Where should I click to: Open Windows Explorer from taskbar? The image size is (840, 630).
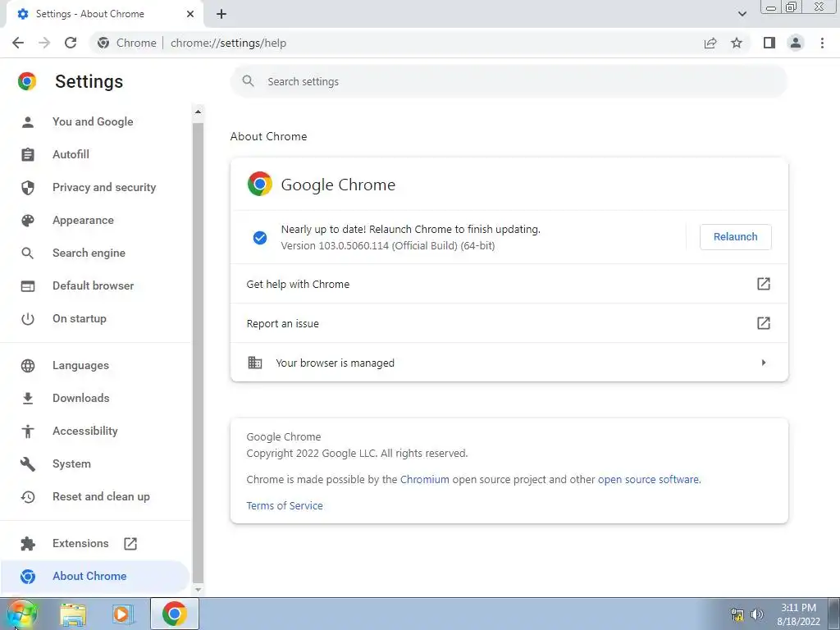tap(73, 614)
